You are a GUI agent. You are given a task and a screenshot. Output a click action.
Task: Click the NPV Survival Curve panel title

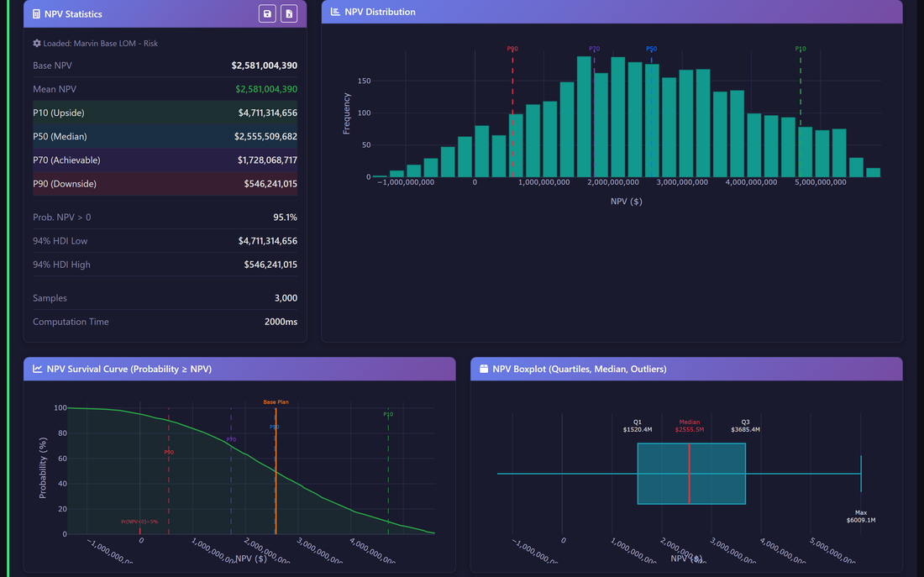129,369
